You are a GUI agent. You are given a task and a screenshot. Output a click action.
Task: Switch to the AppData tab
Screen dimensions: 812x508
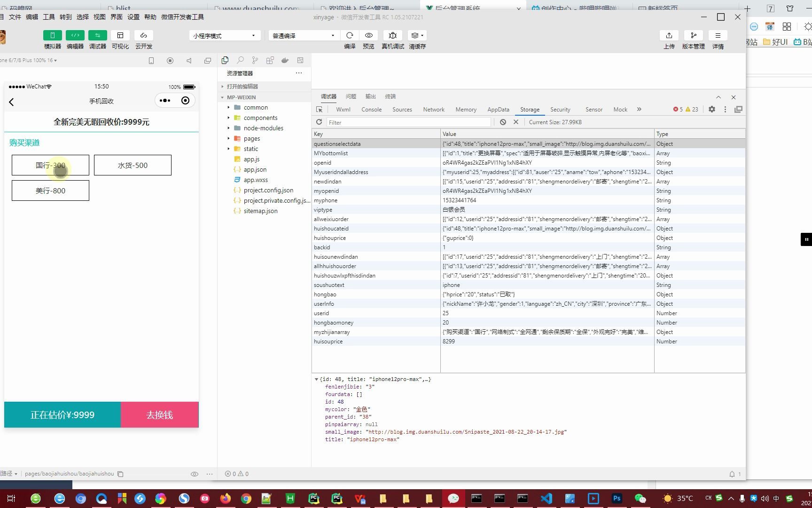point(498,110)
